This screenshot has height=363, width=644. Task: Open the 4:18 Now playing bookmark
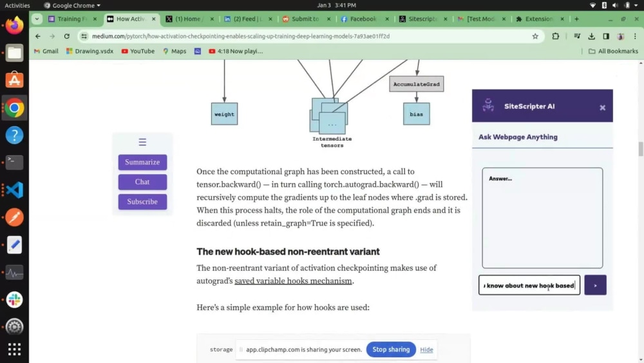click(236, 52)
